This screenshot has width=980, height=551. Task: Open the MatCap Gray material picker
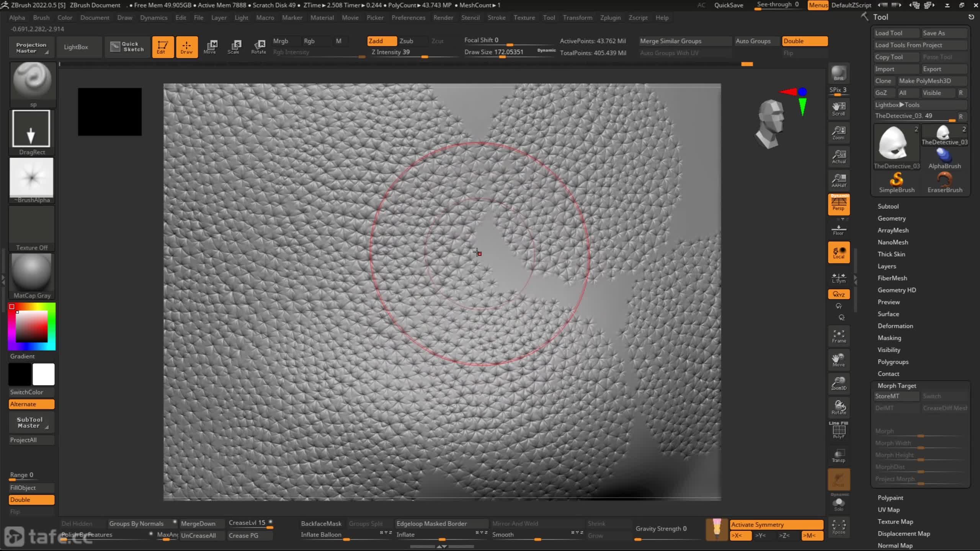coord(32,275)
